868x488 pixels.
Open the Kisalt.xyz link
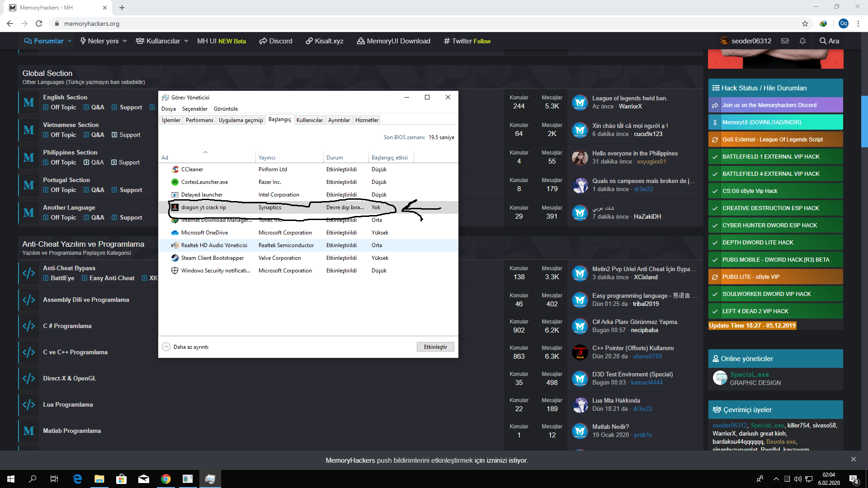(325, 41)
